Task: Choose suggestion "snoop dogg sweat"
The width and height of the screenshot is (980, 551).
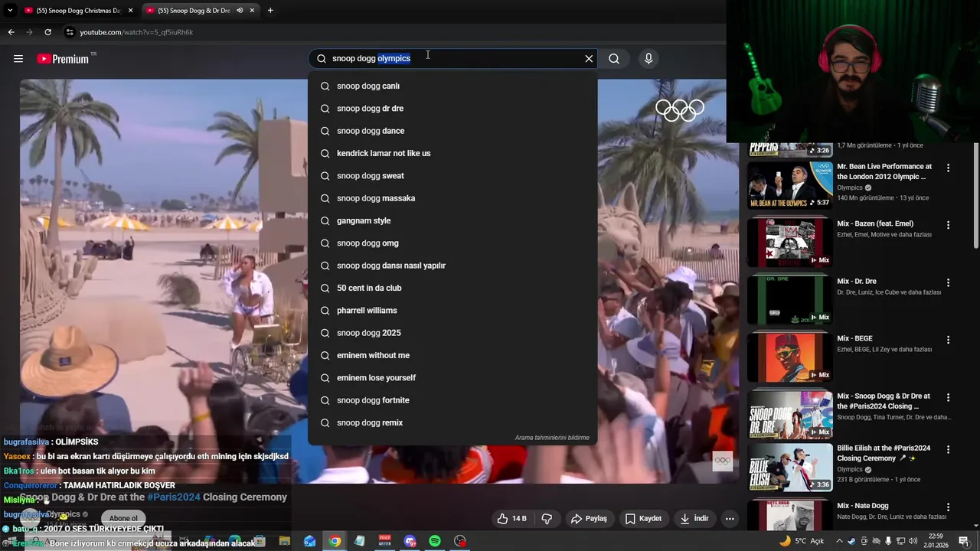Action: click(x=452, y=176)
